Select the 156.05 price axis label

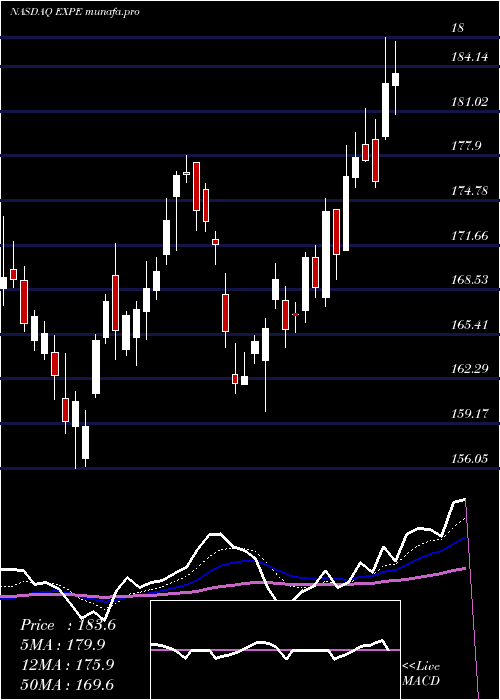tap(470, 458)
